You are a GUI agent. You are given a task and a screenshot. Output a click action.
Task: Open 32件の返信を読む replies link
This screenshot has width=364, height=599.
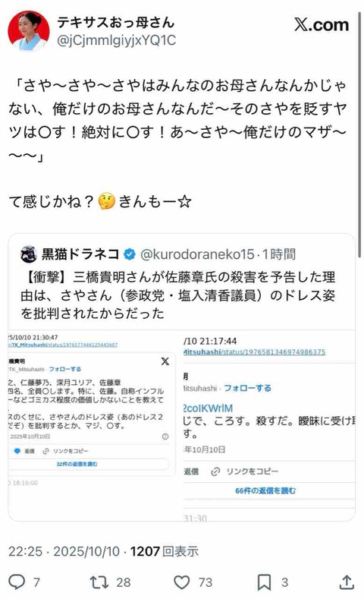(x=77, y=464)
